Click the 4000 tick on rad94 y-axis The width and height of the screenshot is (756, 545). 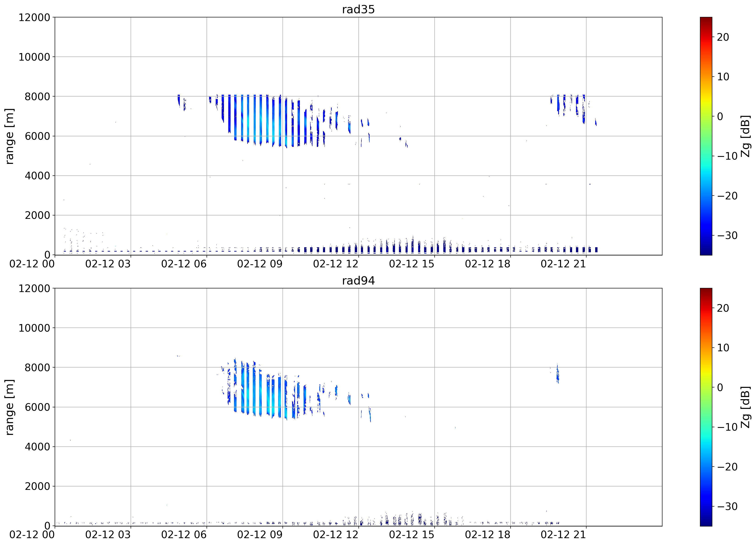[37, 447]
